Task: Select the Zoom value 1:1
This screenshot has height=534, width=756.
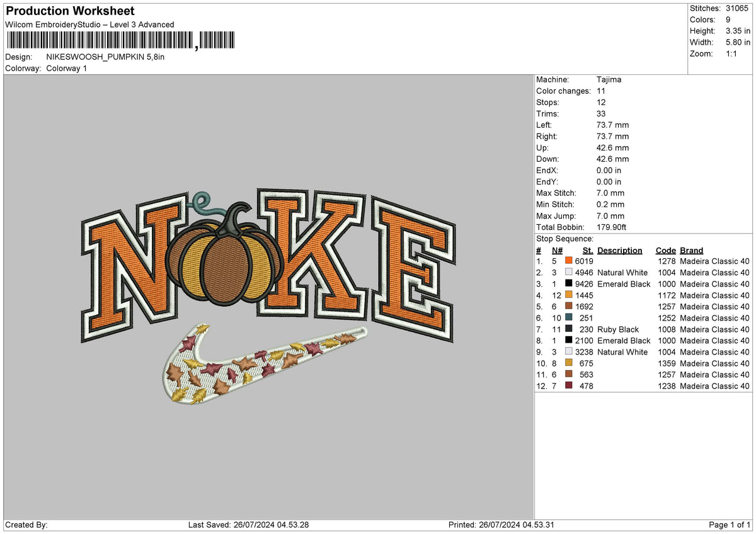Action: [733, 54]
